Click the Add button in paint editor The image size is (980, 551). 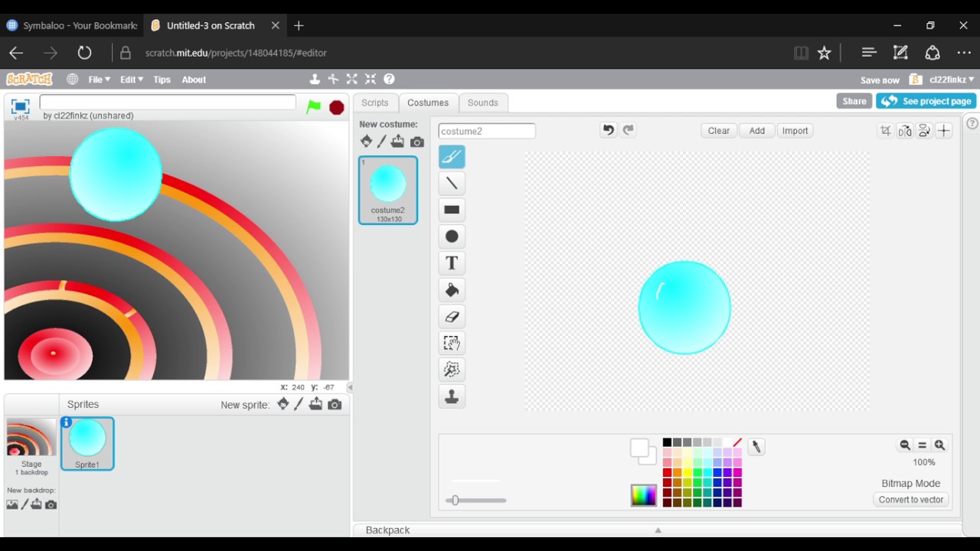757,131
